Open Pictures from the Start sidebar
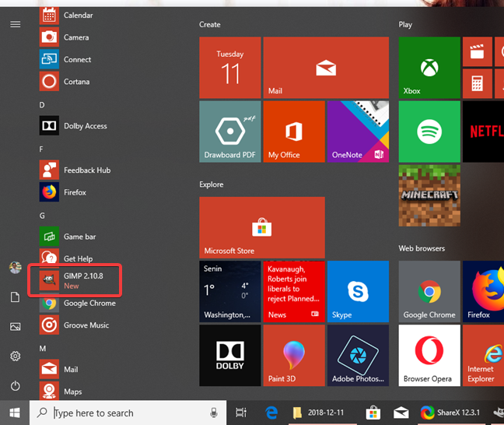Image resolution: width=504 pixels, height=425 pixels. click(x=15, y=327)
